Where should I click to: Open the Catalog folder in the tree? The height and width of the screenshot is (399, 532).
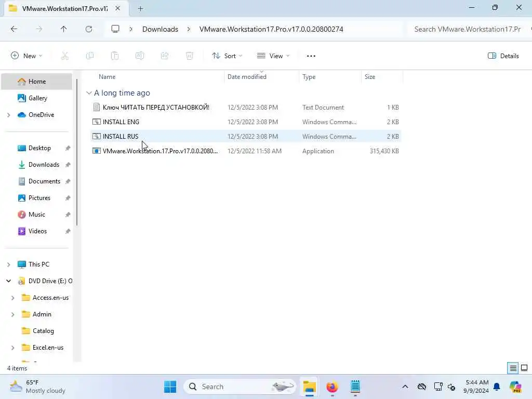click(x=43, y=331)
